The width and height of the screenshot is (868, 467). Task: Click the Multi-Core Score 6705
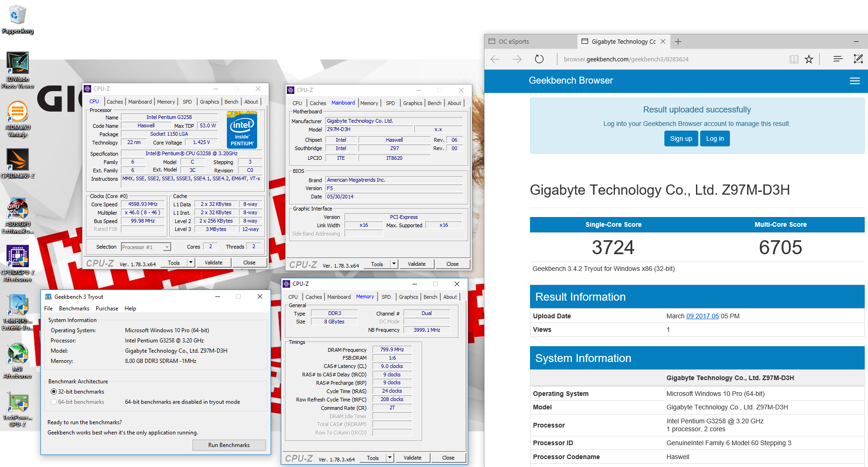(x=781, y=247)
